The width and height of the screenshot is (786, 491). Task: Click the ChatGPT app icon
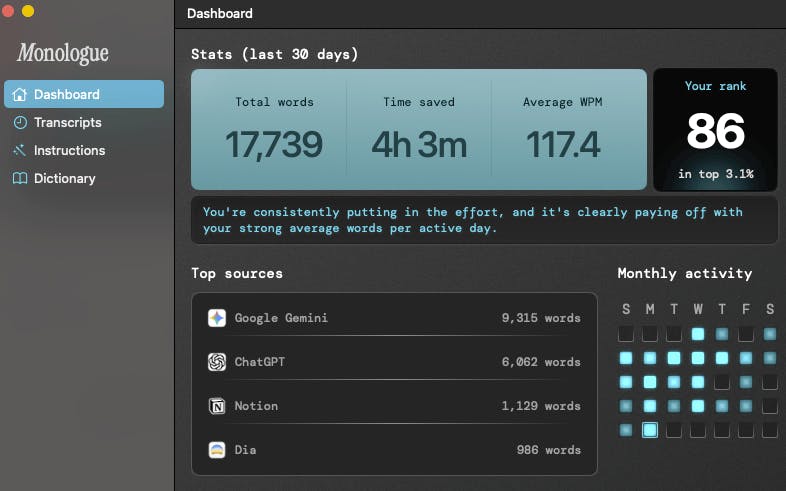(217, 362)
